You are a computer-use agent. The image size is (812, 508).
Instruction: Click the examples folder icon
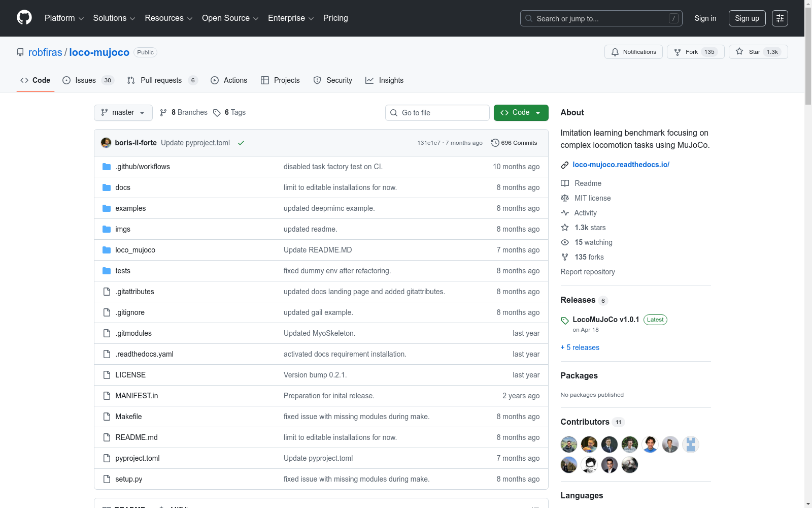(x=107, y=208)
